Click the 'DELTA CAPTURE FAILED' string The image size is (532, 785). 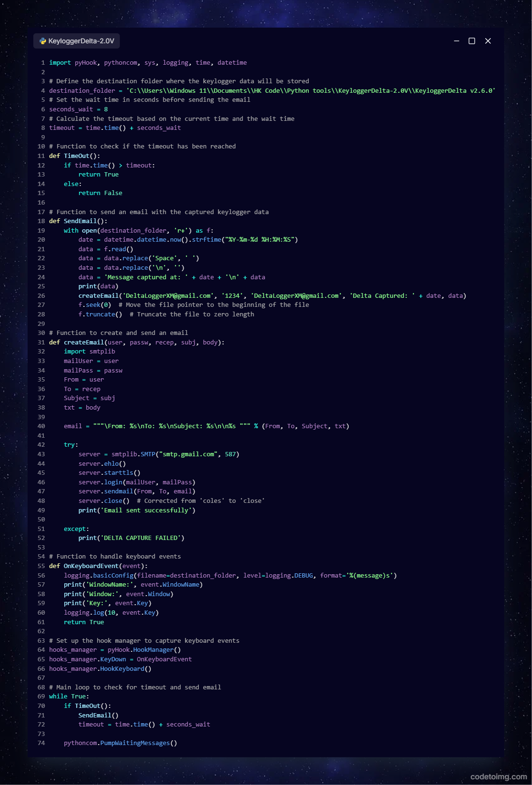(x=140, y=538)
